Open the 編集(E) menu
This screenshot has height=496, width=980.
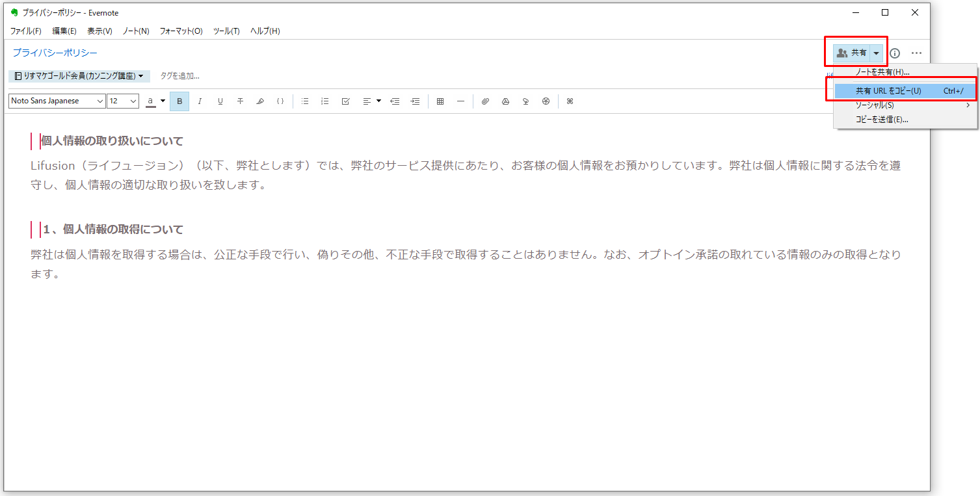point(64,31)
